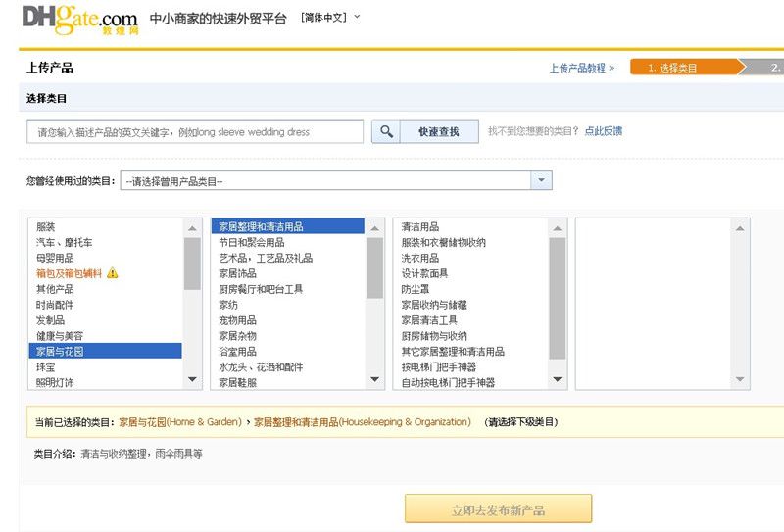Select 服装 in the first category list
Image resolution: width=784 pixels, height=532 pixels.
coord(47,226)
